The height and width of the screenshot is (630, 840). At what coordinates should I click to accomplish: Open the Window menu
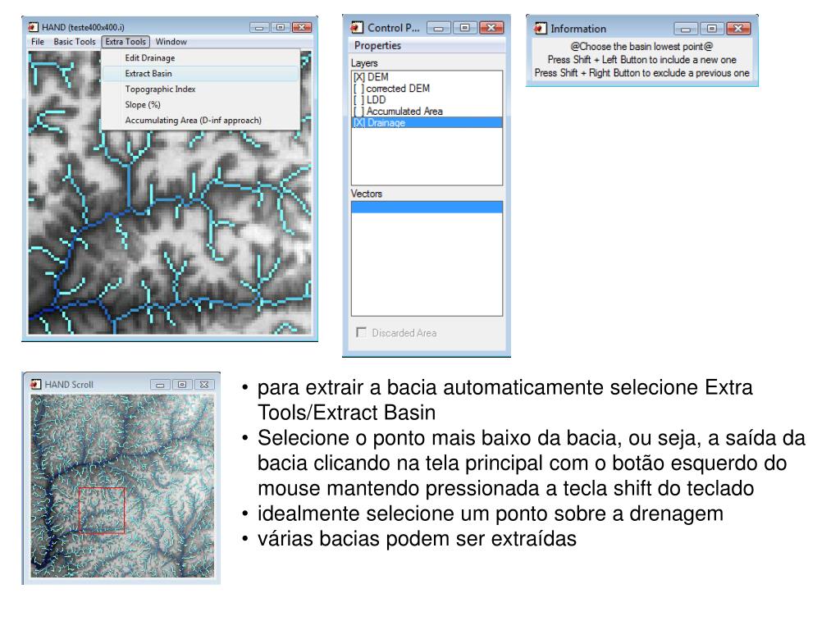171,42
